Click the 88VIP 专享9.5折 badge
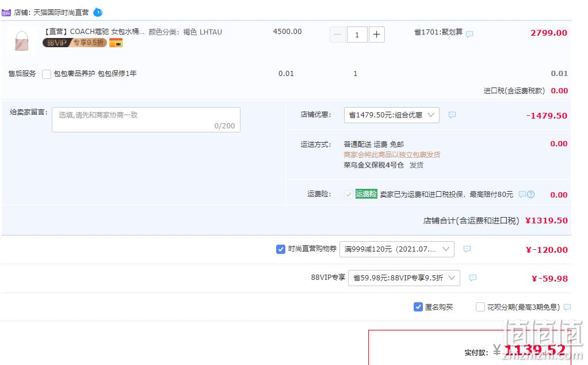The width and height of the screenshot is (588, 365). (75, 43)
